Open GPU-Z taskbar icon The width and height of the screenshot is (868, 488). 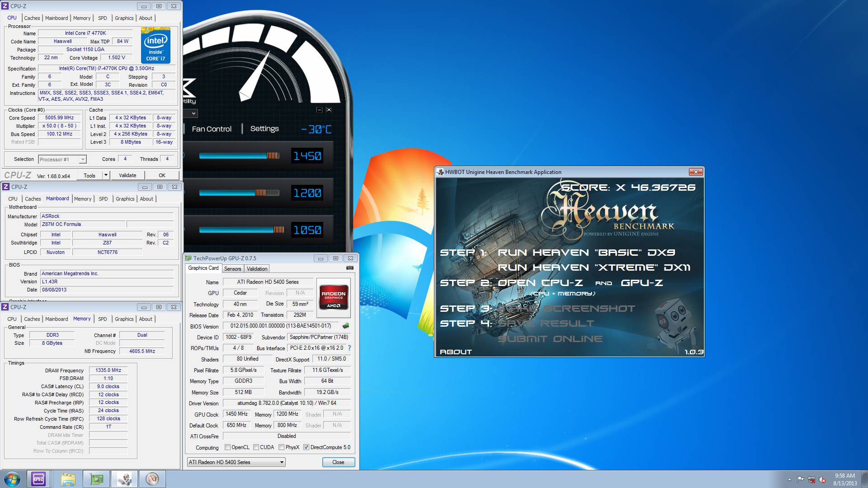click(96, 479)
